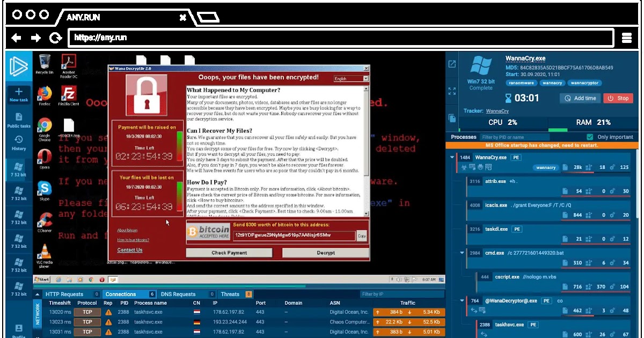Open Acrobat Reader DC desktop icon

[x=68, y=67]
